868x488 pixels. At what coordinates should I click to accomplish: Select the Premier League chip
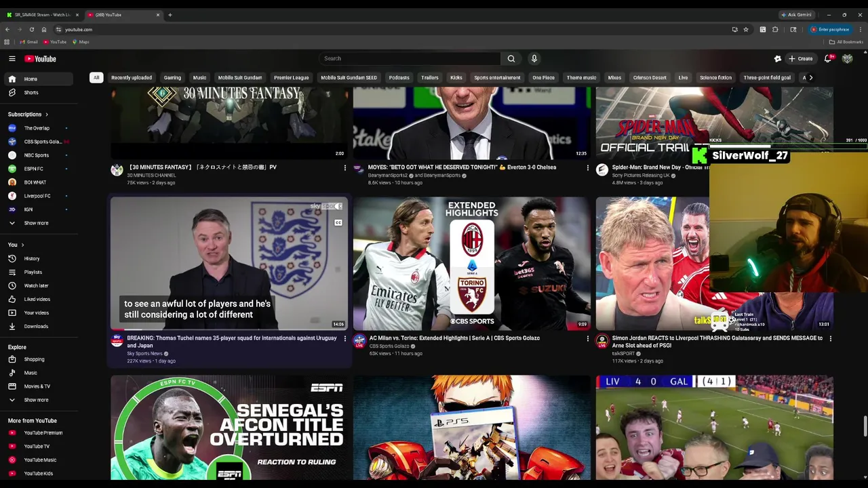pyautogui.click(x=291, y=78)
